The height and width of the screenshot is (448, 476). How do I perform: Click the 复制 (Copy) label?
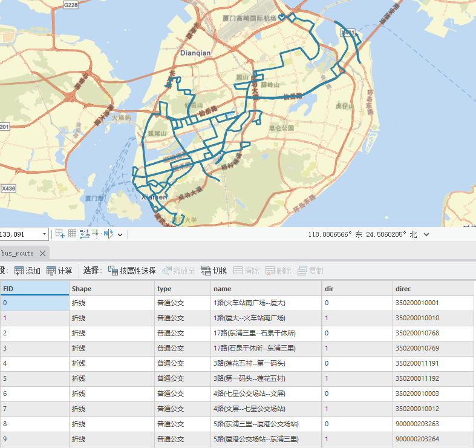click(x=316, y=271)
